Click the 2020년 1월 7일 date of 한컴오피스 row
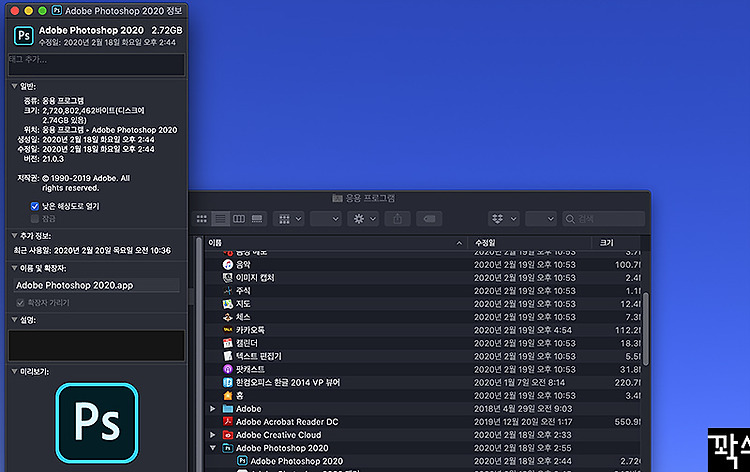This screenshot has width=750, height=472. pos(519,383)
